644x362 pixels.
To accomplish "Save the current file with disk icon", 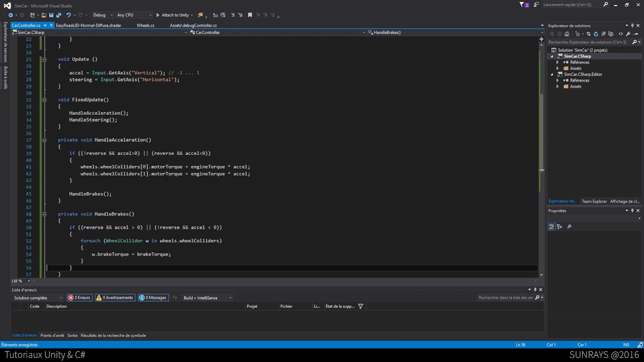I will pyautogui.click(x=51, y=15).
